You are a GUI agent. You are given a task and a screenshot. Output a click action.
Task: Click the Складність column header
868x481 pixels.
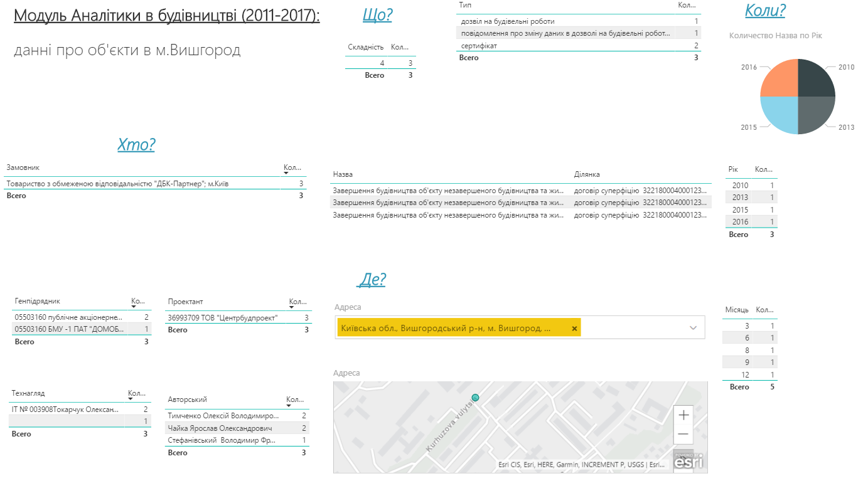pyautogui.click(x=366, y=47)
